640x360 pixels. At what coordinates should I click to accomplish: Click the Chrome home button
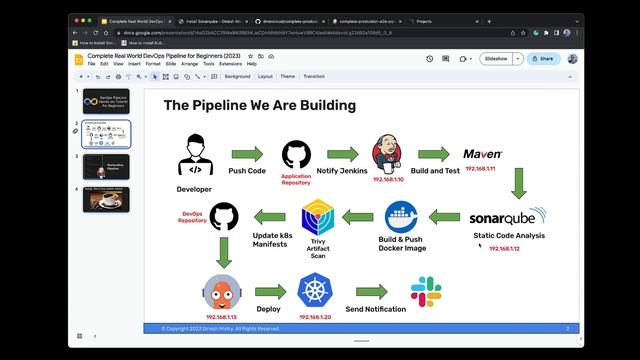point(106,33)
